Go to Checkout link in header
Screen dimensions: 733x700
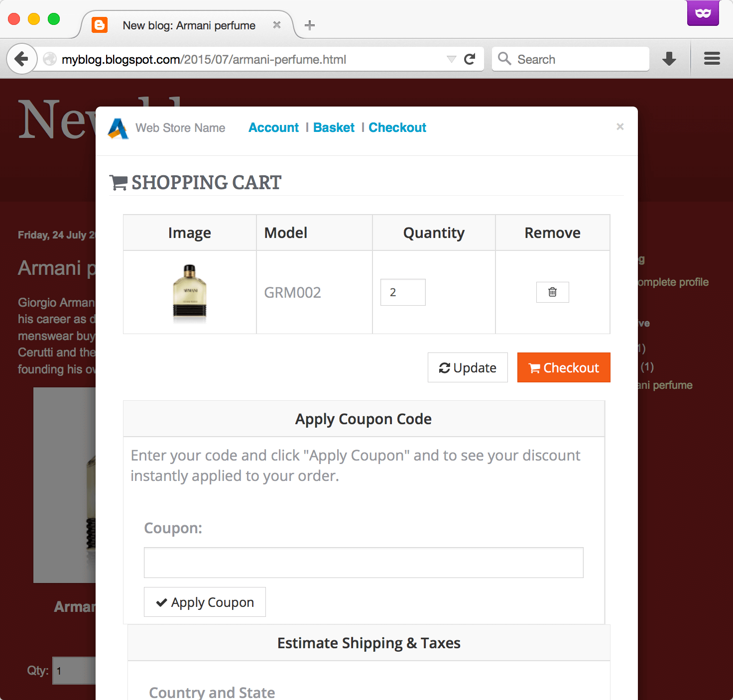tap(397, 127)
